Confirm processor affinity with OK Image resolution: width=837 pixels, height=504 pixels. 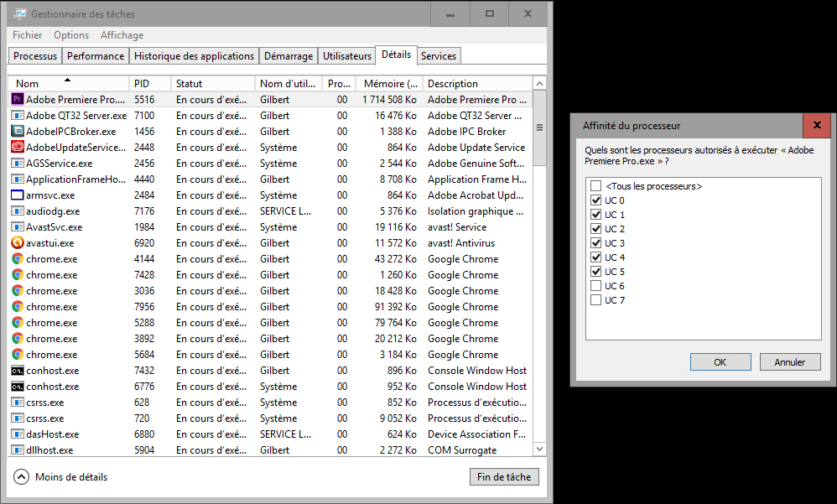tap(720, 362)
